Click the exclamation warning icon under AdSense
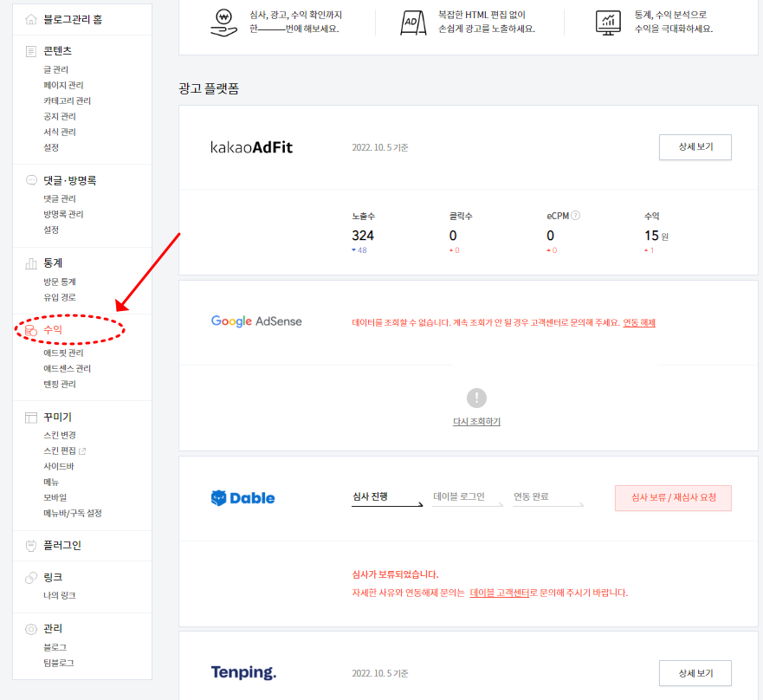Image resolution: width=763 pixels, height=700 pixels. tap(476, 398)
